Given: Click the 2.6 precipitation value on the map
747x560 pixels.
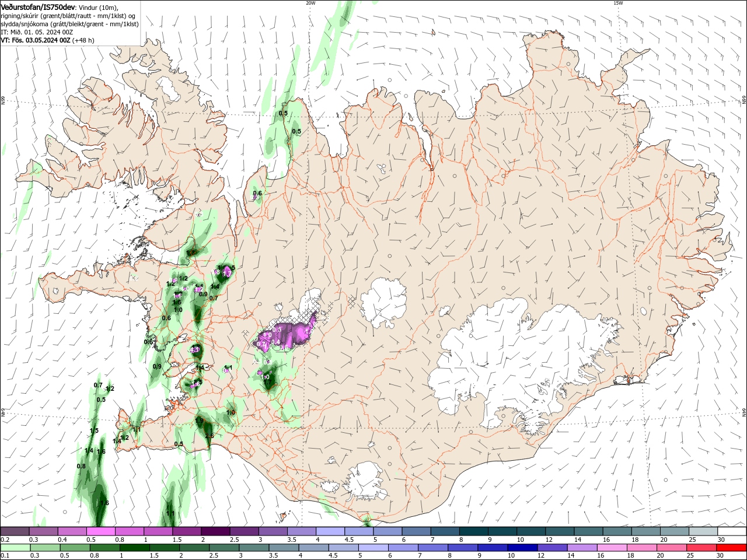Looking at the screenshot, I should [x=210, y=436].
